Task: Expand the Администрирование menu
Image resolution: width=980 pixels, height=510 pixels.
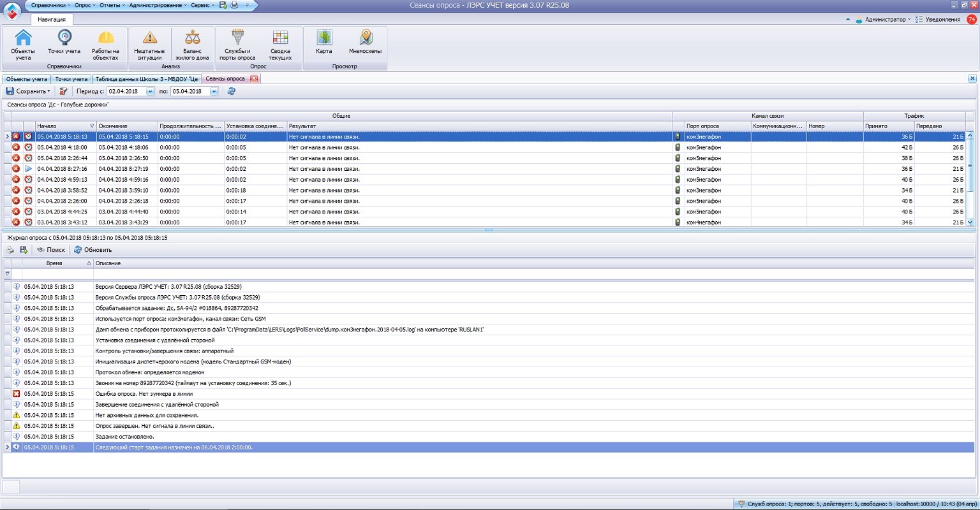Action: tap(158, 5)
